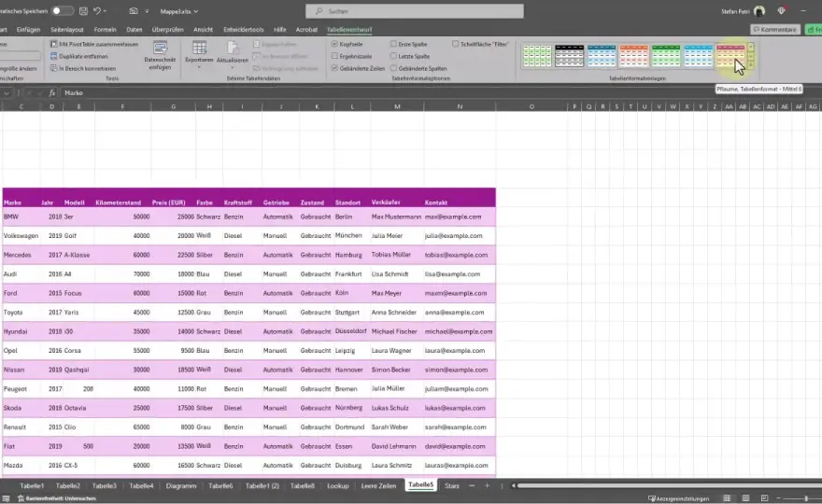Click the diamond premium icon
The height and width of the screenshot is (504, 822).
tap(781, 11)
